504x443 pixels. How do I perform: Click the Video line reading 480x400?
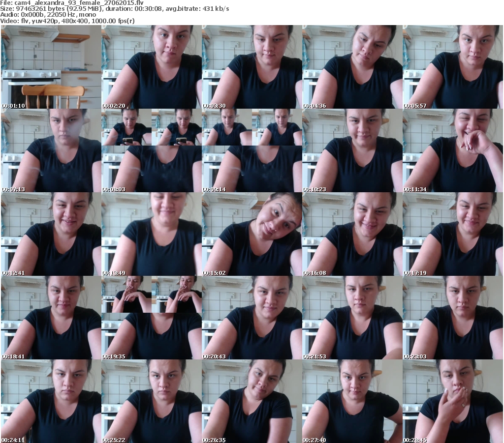click(67, 21)
